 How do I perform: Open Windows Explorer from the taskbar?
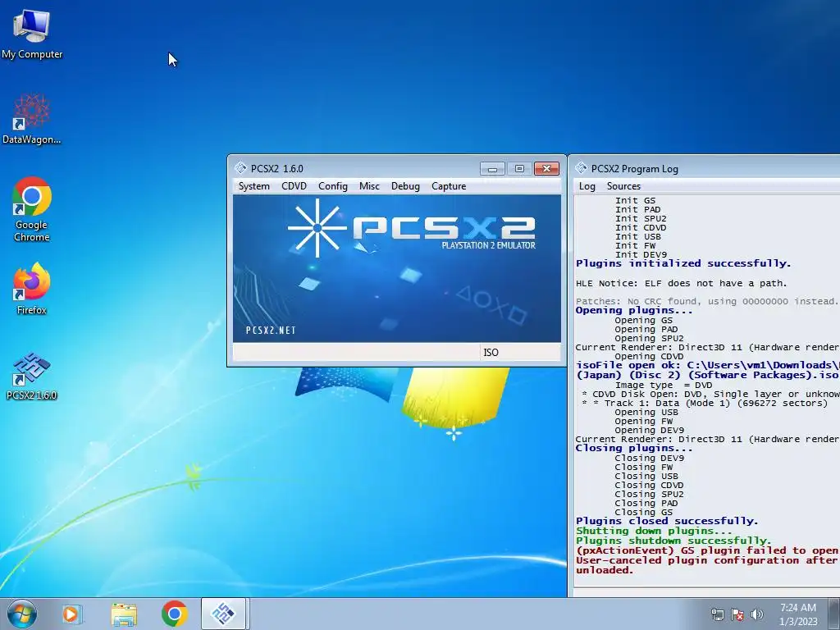(124, 614)
